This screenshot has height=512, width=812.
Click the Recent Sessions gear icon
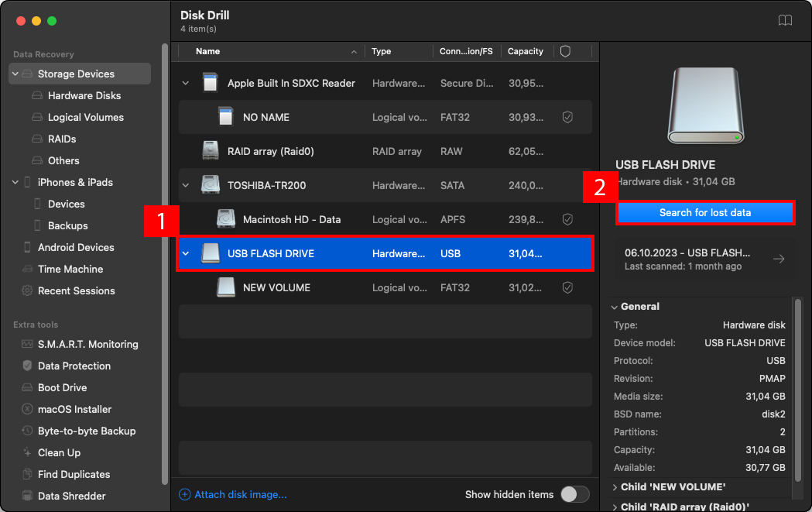pyautogui.click(x=27, y=290)
